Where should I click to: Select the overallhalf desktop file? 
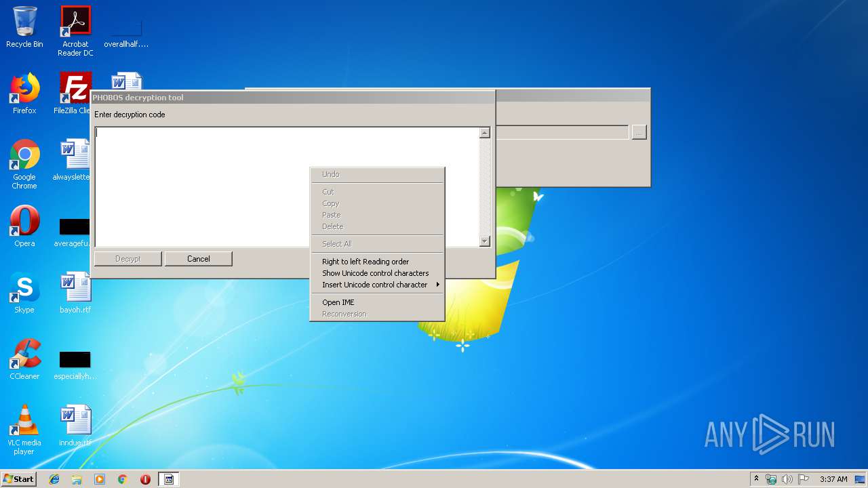(126, 31)
